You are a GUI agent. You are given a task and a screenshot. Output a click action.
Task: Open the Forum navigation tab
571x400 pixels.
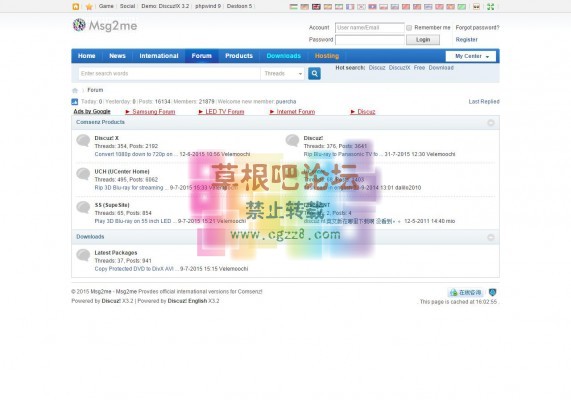pos(201,56)
